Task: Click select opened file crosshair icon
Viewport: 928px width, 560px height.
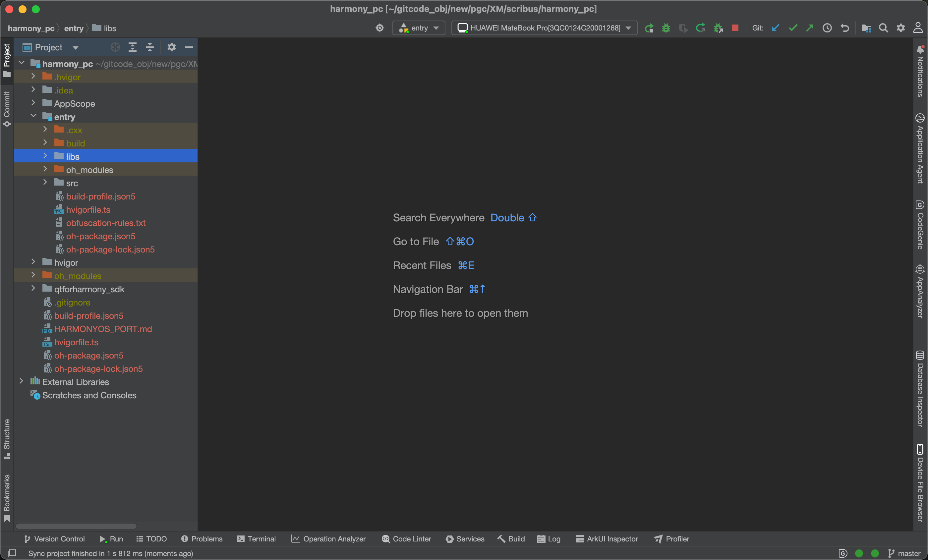Action: [115, 47]
